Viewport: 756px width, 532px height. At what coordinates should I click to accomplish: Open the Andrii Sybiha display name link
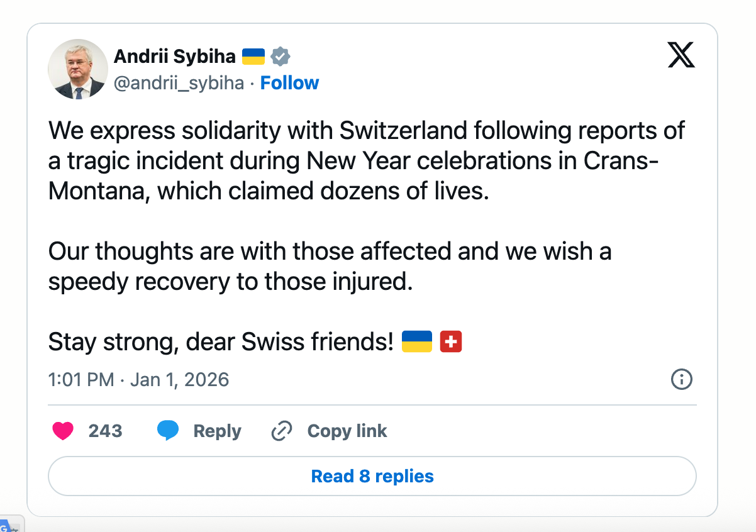coord(174,57)
